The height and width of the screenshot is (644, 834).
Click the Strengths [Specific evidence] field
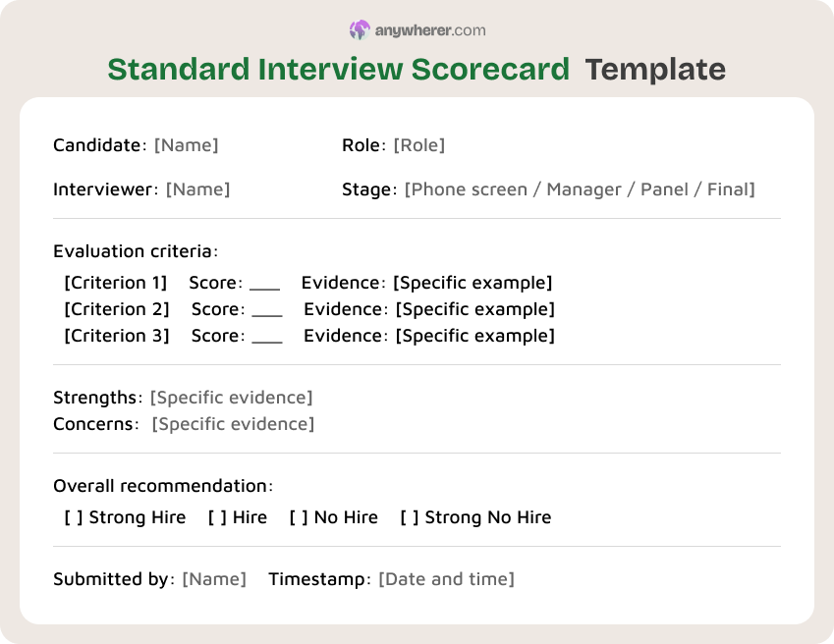(x=232, y=398)
